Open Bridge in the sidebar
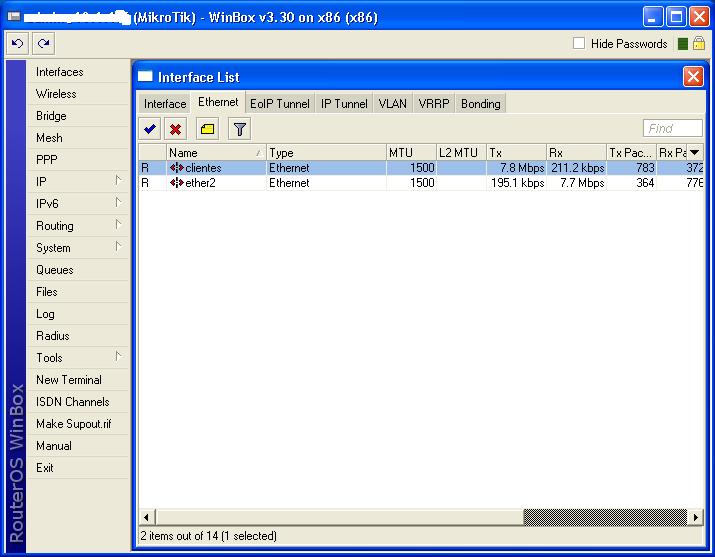Viewport: 715px width, 557px height. pos(78,116)
